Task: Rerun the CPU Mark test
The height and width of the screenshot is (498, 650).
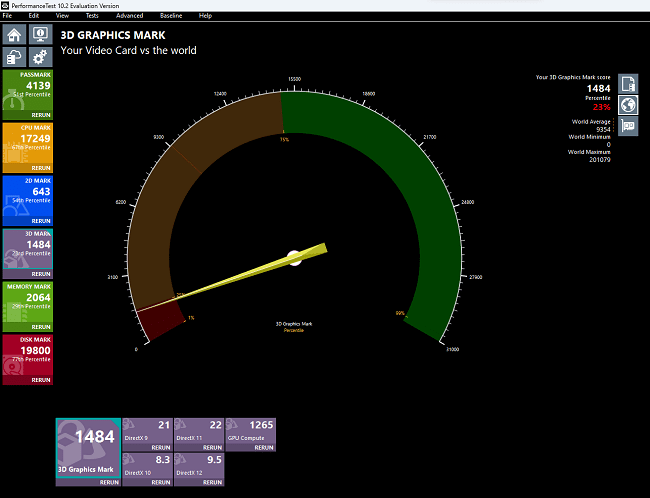Action: click(x=41, y=168)
